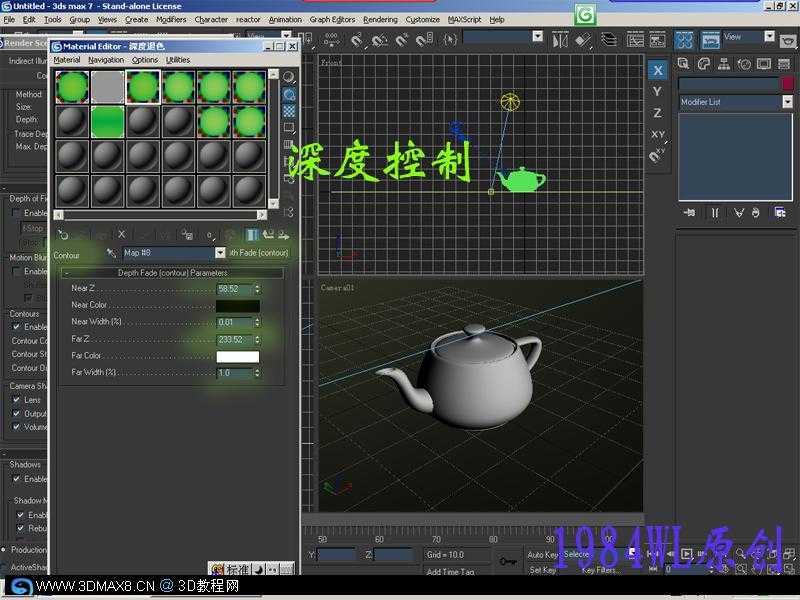Viewport: 800px width, 600px height.
Task: Open the Motion command panel icon
Action: pyautogui.click(x=743, y=63)
